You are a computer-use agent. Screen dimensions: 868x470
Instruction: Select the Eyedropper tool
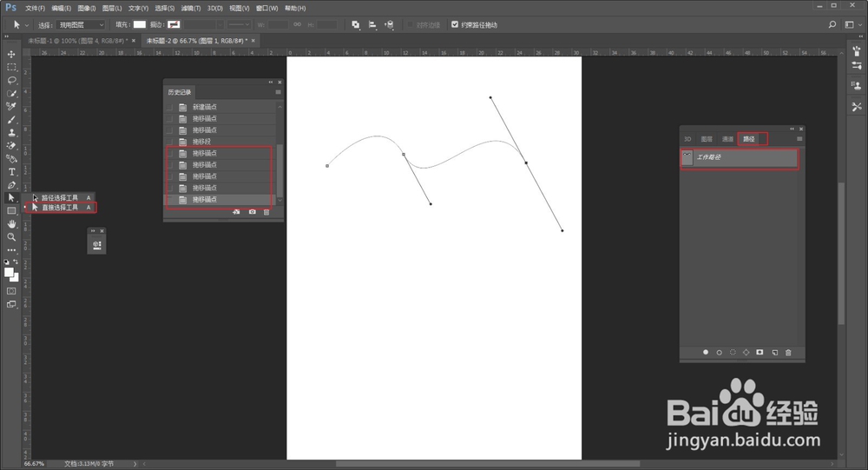point(11,106)
